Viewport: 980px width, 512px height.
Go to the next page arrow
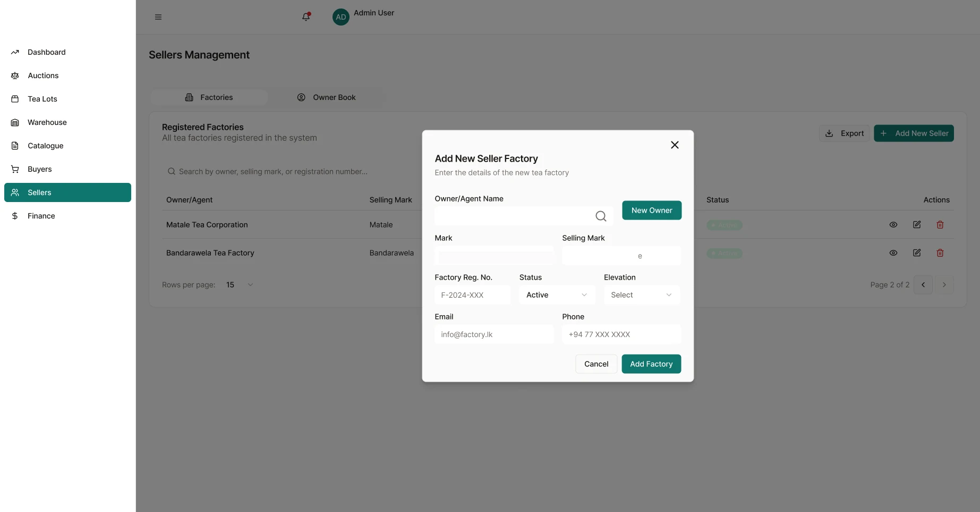coord(944,285)
